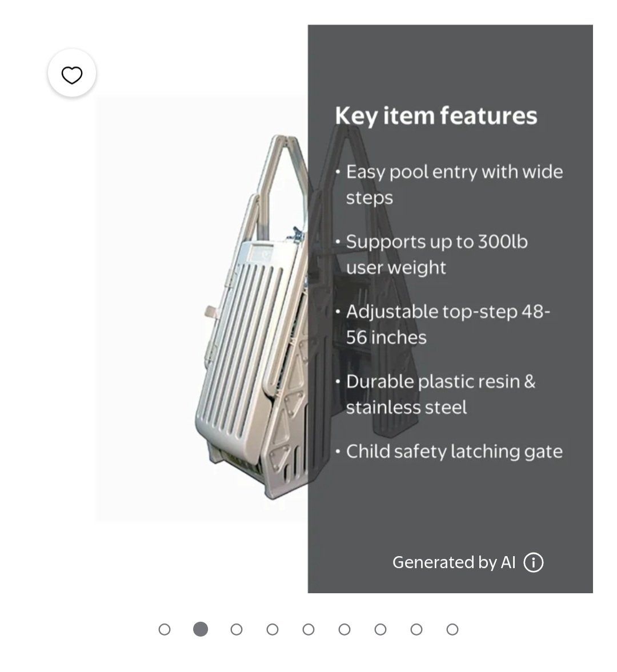Go to the first carousel dot

pos(164,629)
